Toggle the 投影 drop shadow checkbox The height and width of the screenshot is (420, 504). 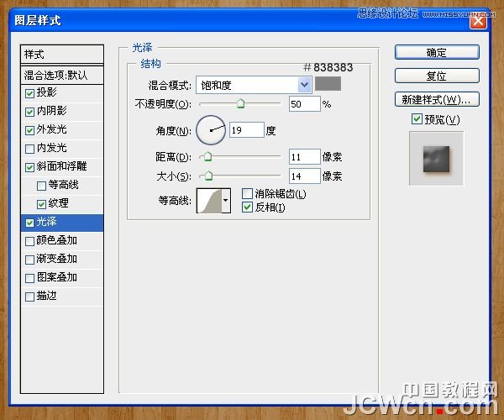coord(29,93)
